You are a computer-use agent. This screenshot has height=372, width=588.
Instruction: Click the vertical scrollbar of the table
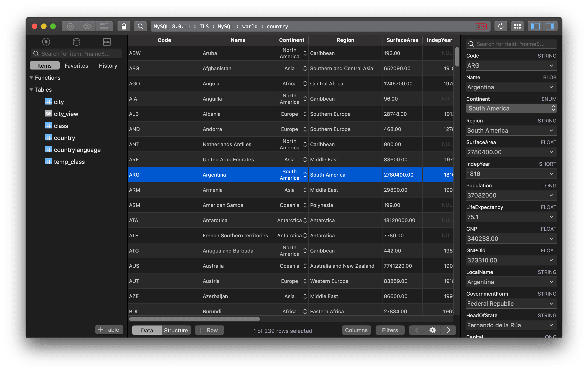click(x=457, y=57)
